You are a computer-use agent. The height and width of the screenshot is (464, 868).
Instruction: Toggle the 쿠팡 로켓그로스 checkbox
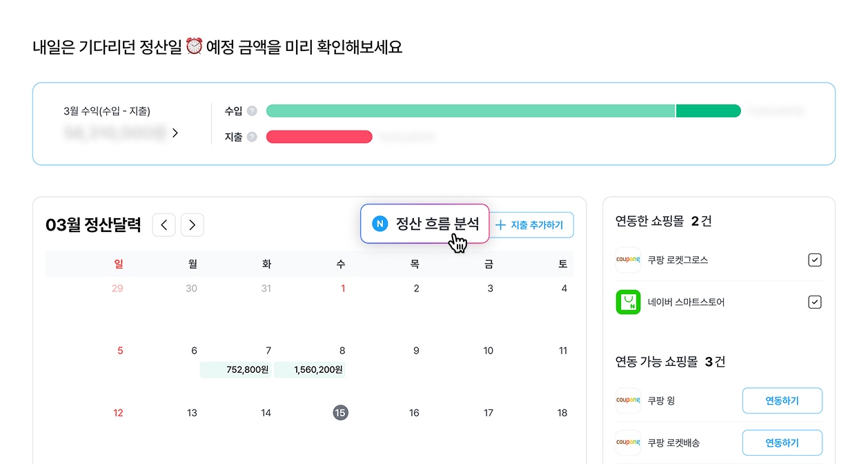(814, 260)
